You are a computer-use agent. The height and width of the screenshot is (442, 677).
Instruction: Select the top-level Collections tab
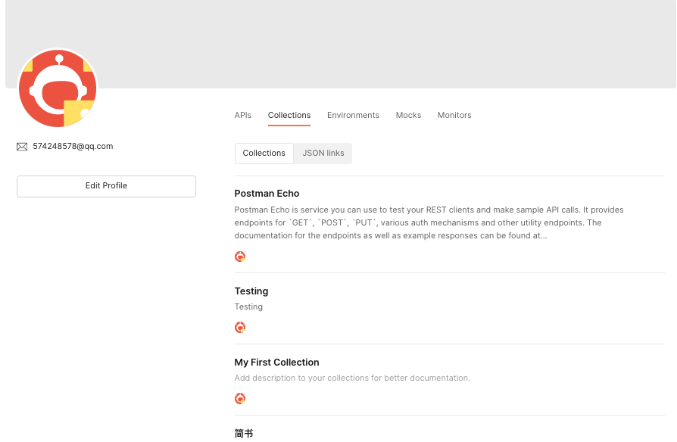point(289,115)
